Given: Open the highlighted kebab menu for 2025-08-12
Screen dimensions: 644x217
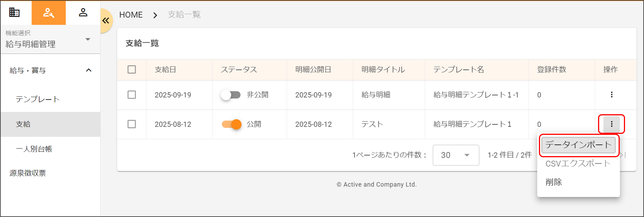Looking at the screenshot, I should [x=612, y=124].
